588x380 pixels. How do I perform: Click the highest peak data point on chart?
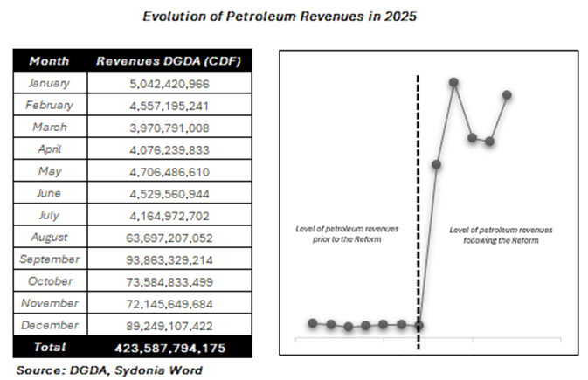tap(454, 82)
